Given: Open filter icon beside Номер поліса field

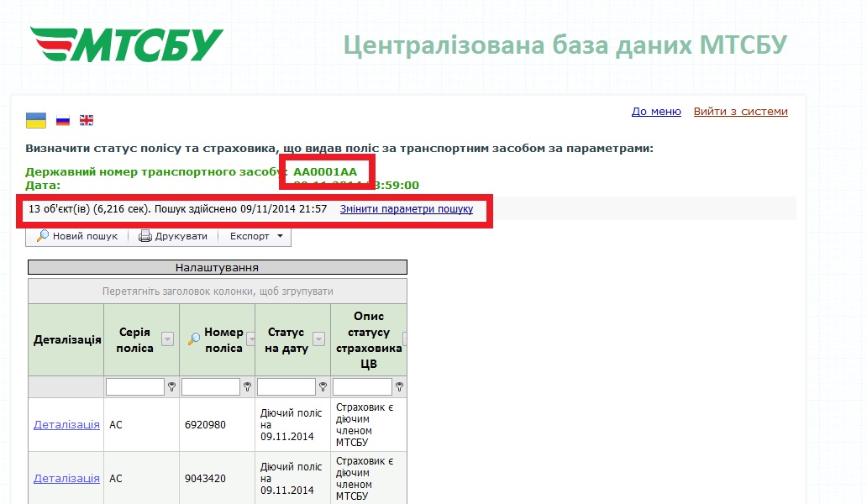Looking at the screenshot, I should 247,387.
